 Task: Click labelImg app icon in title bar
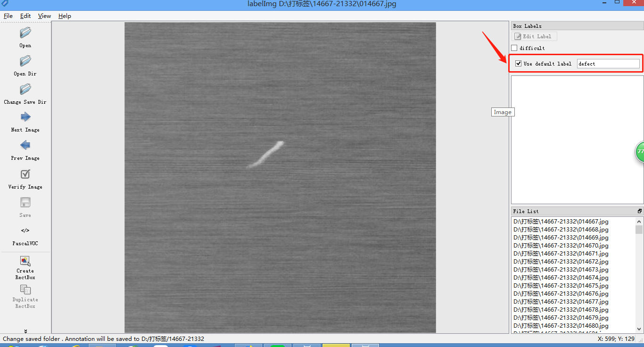click(5, 3)
